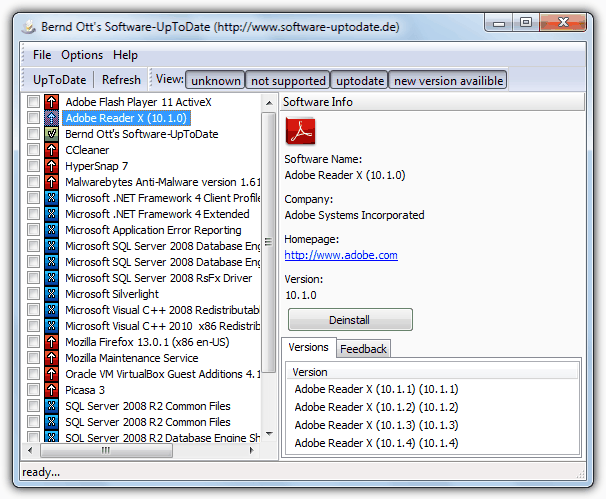Open the Options menu
This screenshot has width=606, height=499.
point(82,55)
